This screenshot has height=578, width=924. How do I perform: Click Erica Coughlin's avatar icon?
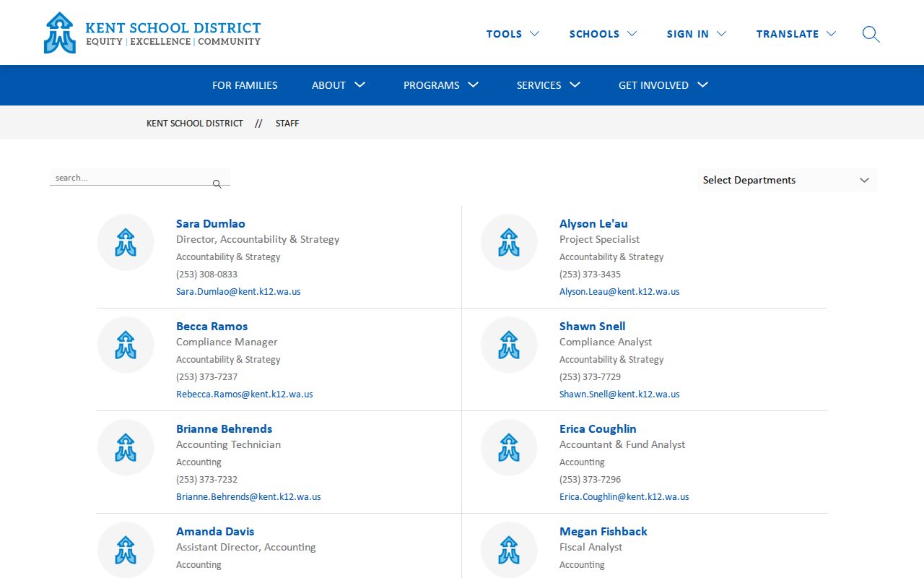pos(509,448)
